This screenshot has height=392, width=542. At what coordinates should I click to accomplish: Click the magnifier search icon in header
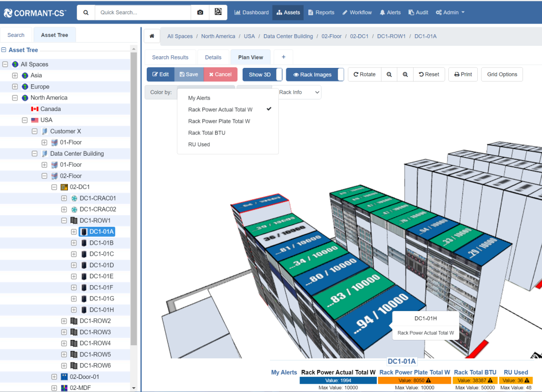tap(86, 13)
